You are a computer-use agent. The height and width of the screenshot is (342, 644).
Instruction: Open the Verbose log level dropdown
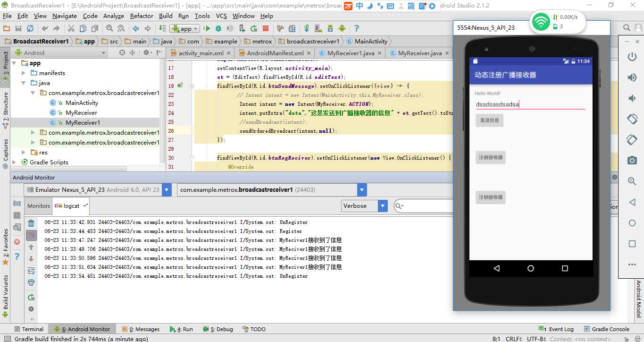click(x=364, y=205)
